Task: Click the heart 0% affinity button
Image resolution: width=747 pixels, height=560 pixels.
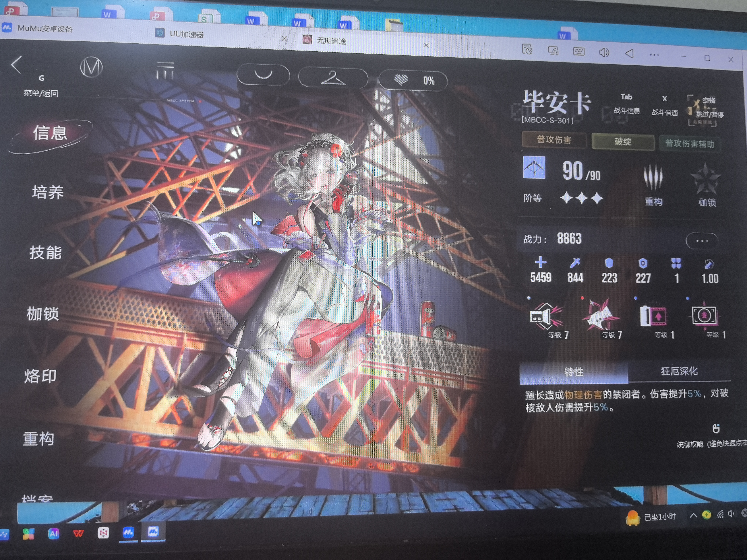Action: pos(413,81)
